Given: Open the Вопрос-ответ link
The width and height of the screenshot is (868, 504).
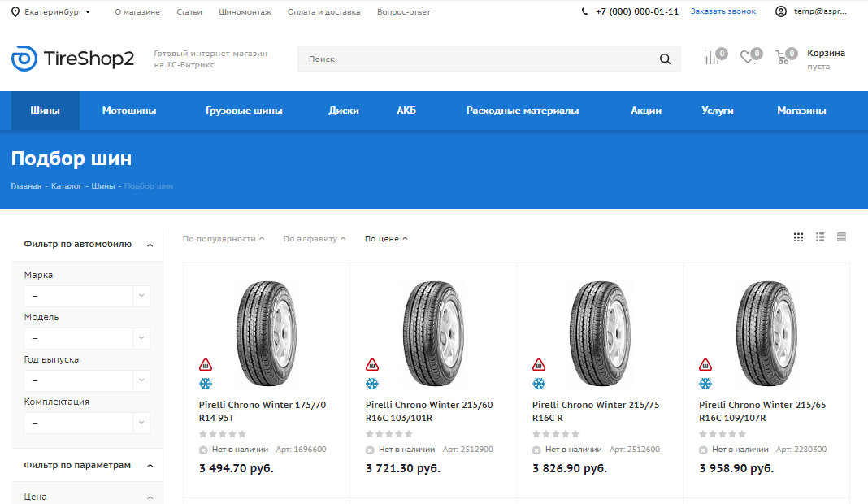Looking at the screenshot, I should (x=404, y=11).
